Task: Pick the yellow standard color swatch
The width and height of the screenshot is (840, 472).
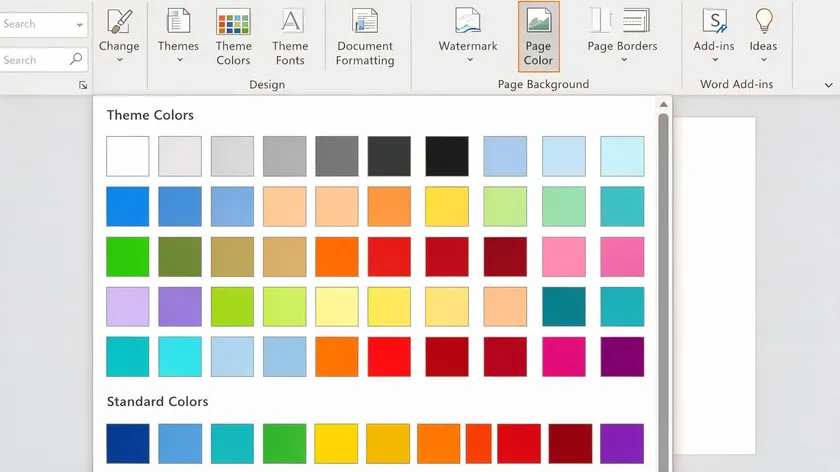Action: pos(336,444)
